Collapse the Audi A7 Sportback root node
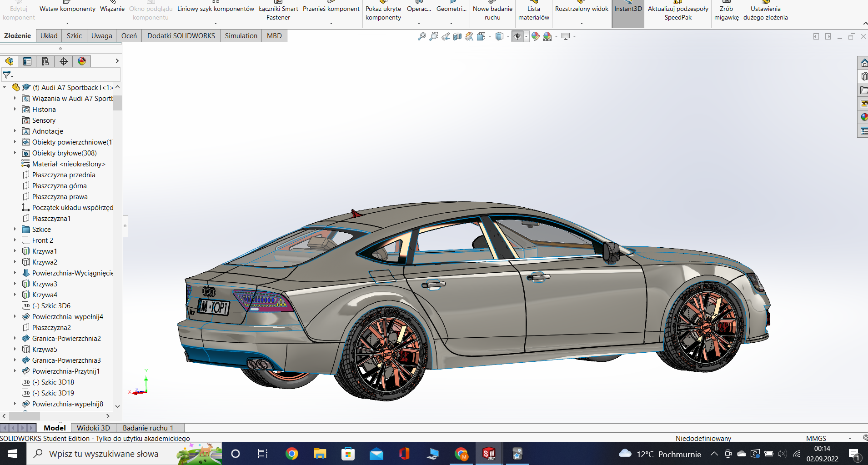 click(x=5, y=87)
